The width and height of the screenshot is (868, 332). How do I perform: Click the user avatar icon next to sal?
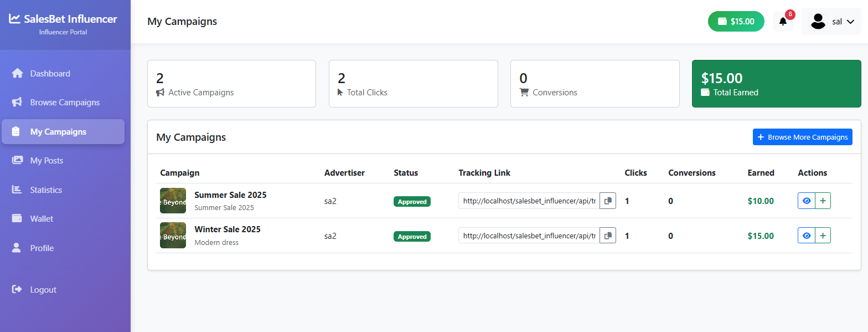pyautogui.click(x=818, y=21)
